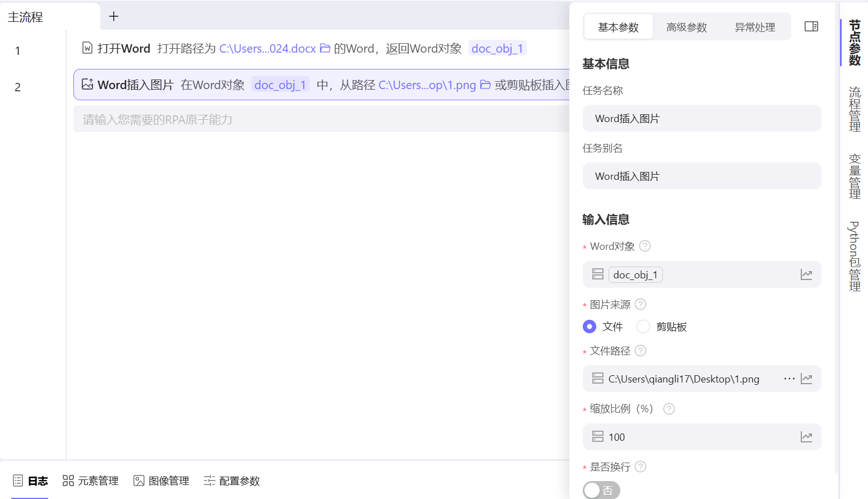868x499 pixels.
Task: Select the 剪贴板 image source radio button
Action: (643, 327)
